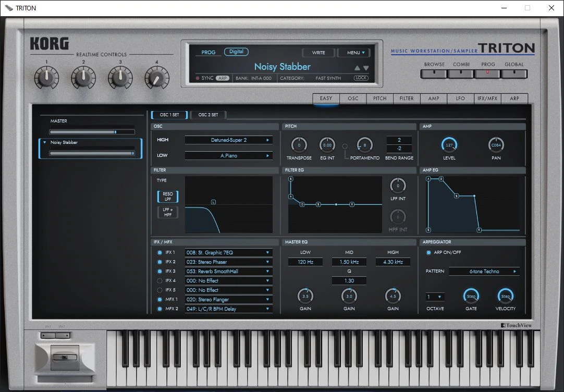Screen dimensions: 564x392
Task: Open the arpeggiator Octave dropdown
Action: click(435, 297)
